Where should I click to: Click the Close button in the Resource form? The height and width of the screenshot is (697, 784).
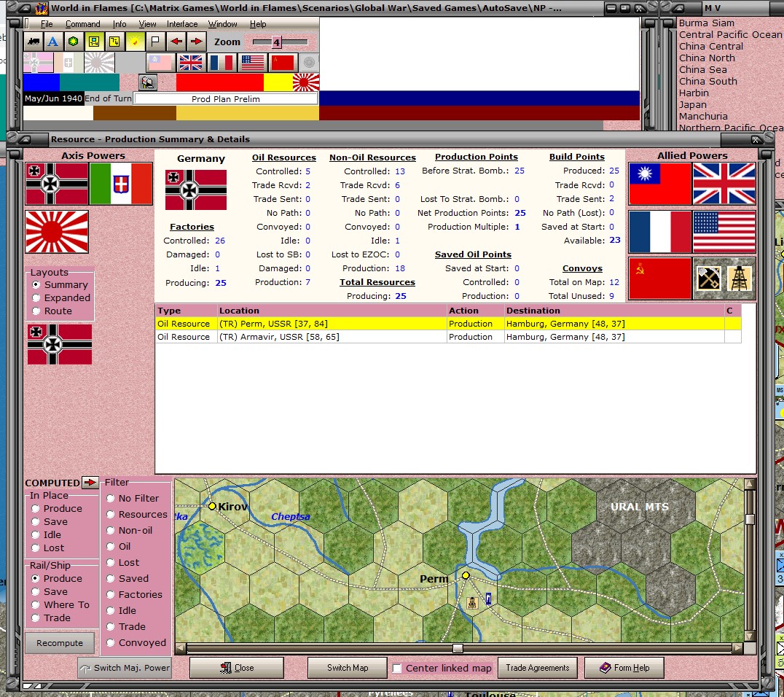[x=237, y=668]
